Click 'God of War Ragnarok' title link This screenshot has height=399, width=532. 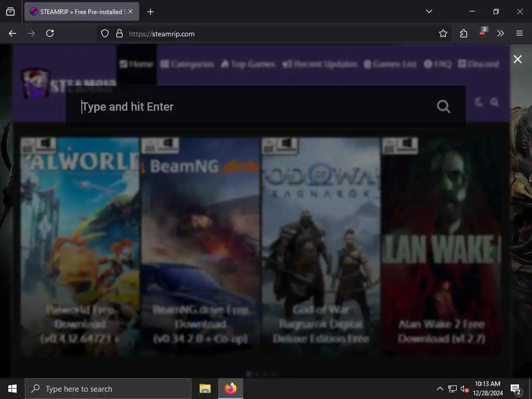tap(321, 324)
